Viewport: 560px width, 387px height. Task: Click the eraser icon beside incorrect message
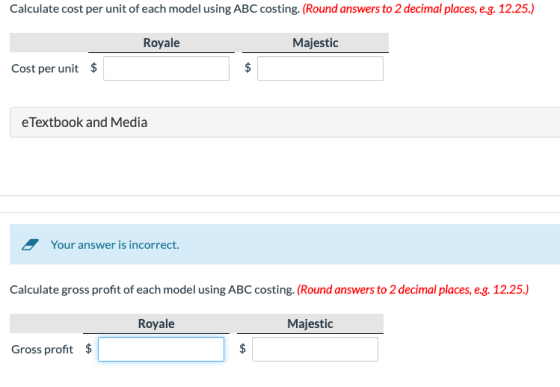click(x=30, y=245)
